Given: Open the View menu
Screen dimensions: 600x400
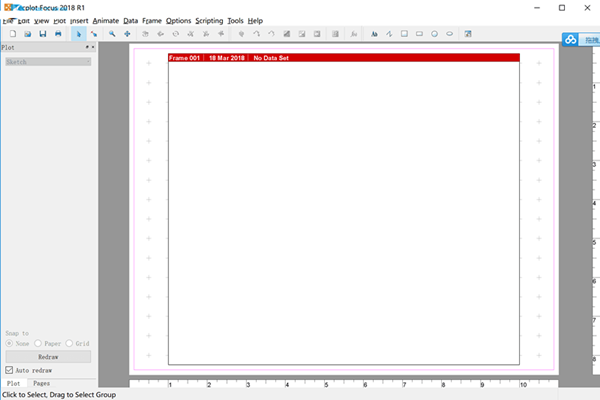Looking at the screenshot, I should pyautogui.click(x=41, y=21).
